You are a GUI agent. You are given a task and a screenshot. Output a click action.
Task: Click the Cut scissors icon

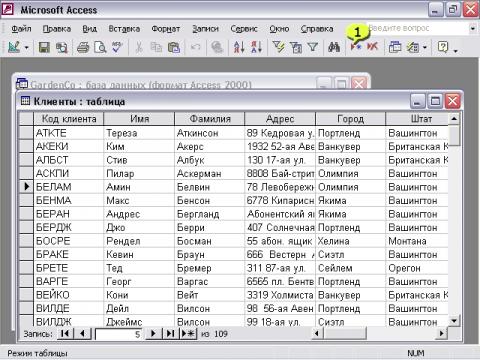pyautogui.click(x=139, y=47)
